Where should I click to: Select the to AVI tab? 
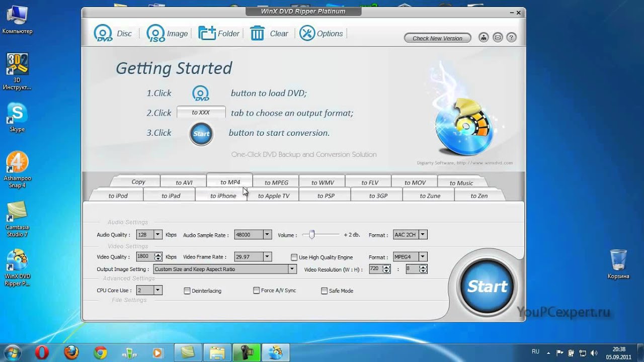click(x=184, y=183)
